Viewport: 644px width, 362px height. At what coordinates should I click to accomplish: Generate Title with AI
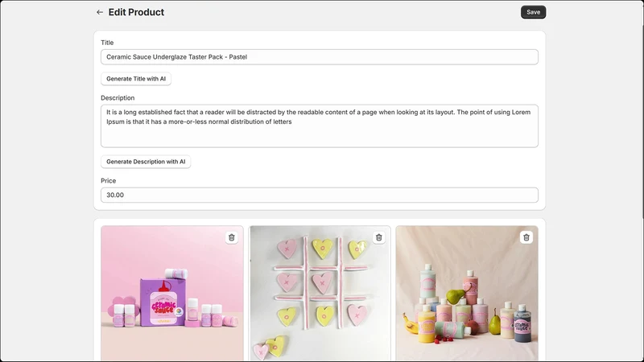pos(136,79)
